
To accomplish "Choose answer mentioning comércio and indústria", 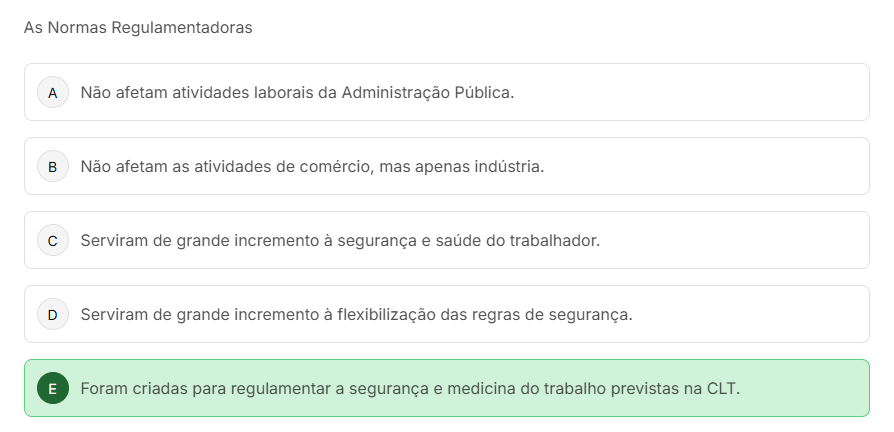I will (x=312, y=166).
